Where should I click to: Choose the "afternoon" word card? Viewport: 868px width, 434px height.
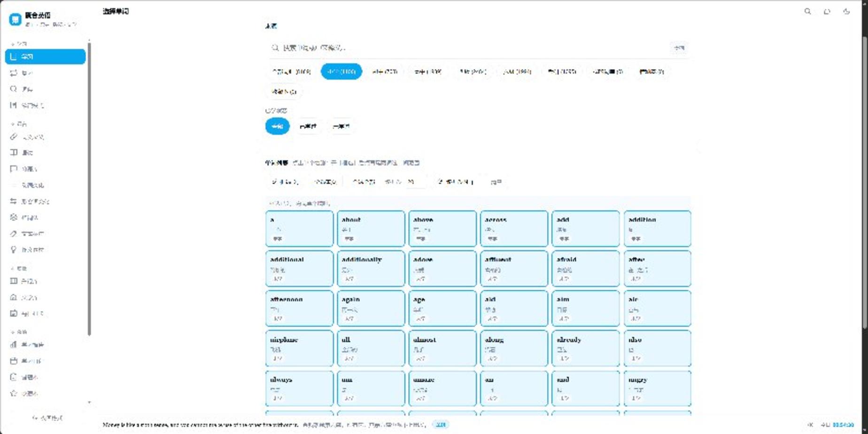tap(299, 309)
